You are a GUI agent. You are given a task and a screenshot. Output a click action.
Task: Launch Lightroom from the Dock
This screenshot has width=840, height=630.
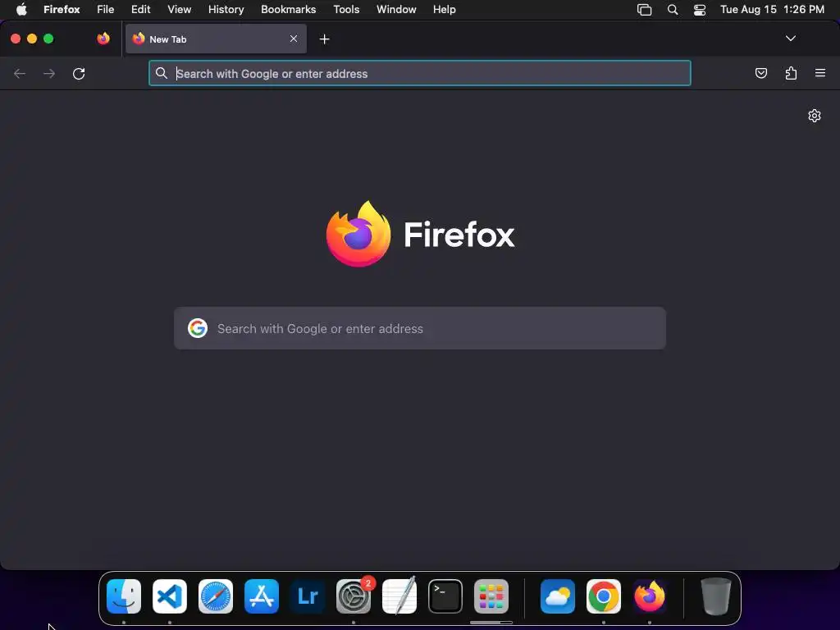coord(308,596)
